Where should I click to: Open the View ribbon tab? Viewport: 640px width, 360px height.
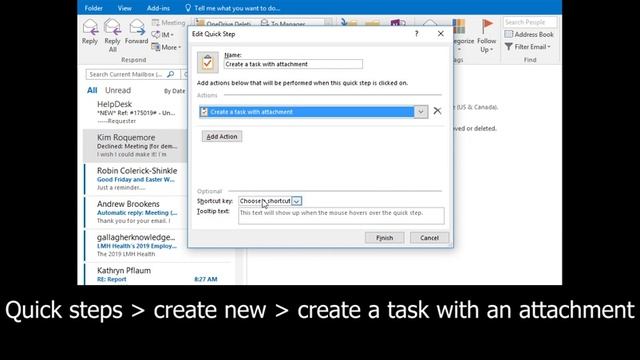tap(124, 8)
